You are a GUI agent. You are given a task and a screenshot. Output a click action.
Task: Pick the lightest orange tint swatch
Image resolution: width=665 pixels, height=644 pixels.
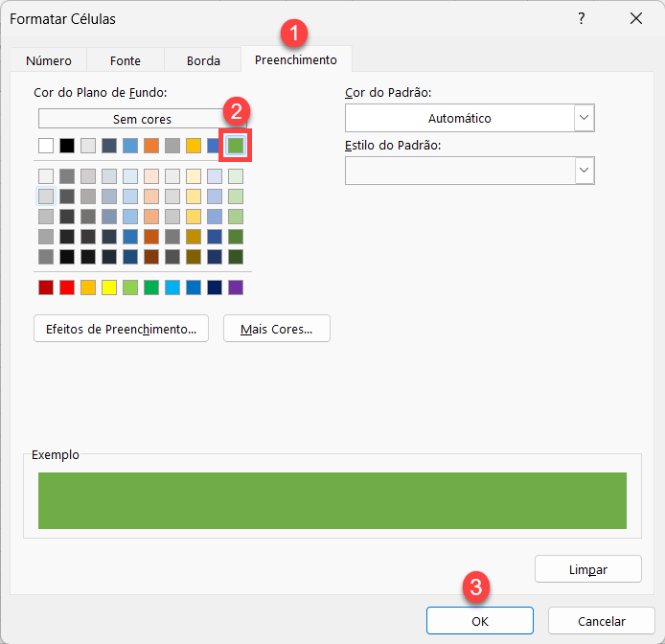pos(151,176)
